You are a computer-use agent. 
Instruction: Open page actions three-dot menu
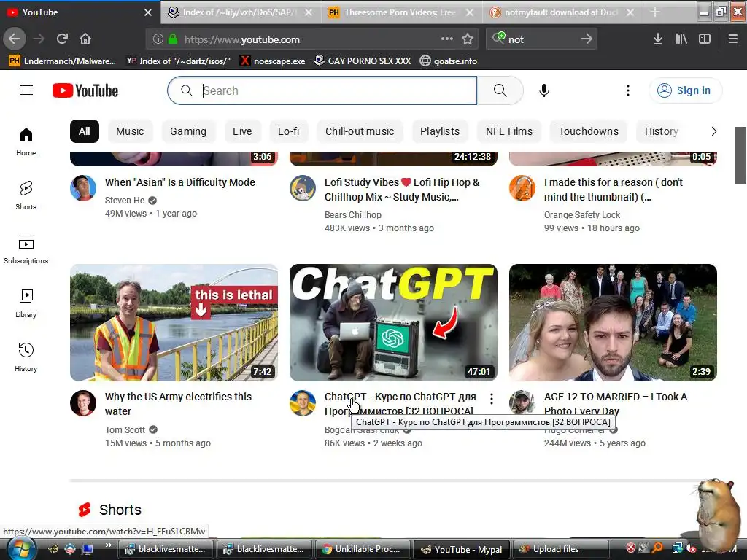point(447,39)
